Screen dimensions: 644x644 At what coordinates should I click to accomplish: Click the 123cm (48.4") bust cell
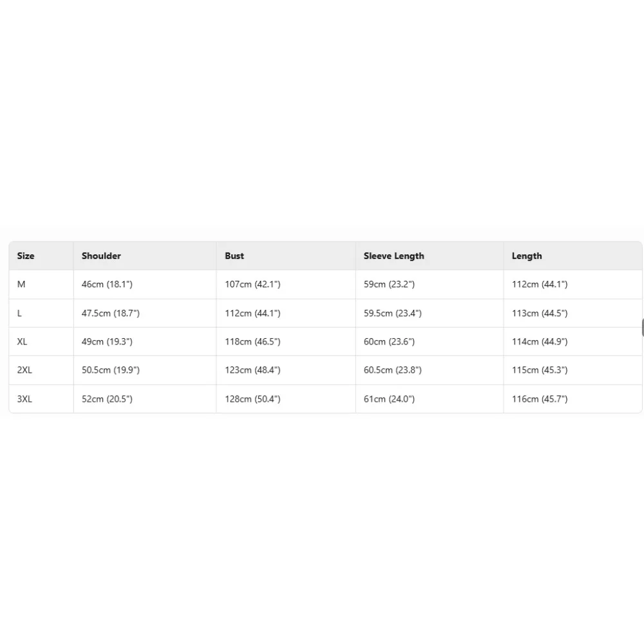252,370
